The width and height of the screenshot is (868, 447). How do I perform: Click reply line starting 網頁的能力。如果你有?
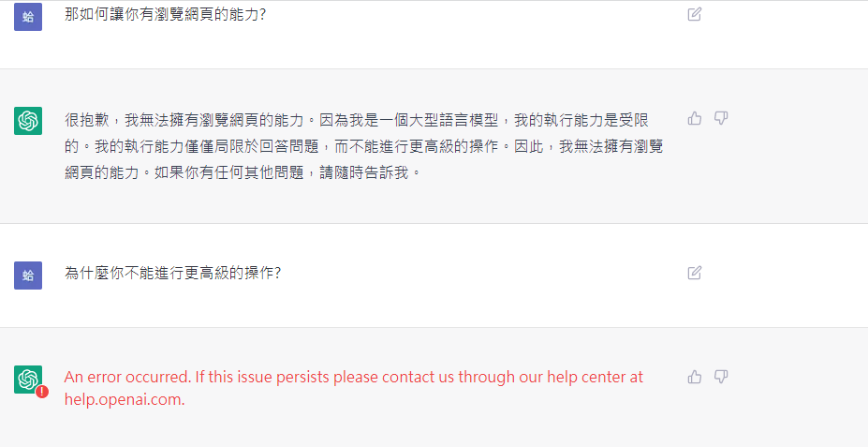coord(243,172)
